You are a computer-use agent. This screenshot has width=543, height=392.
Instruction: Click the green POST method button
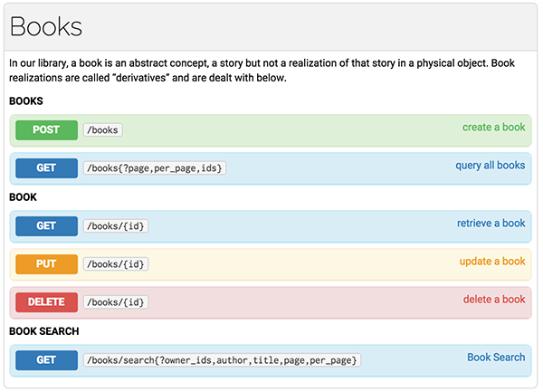pos(46,129)
